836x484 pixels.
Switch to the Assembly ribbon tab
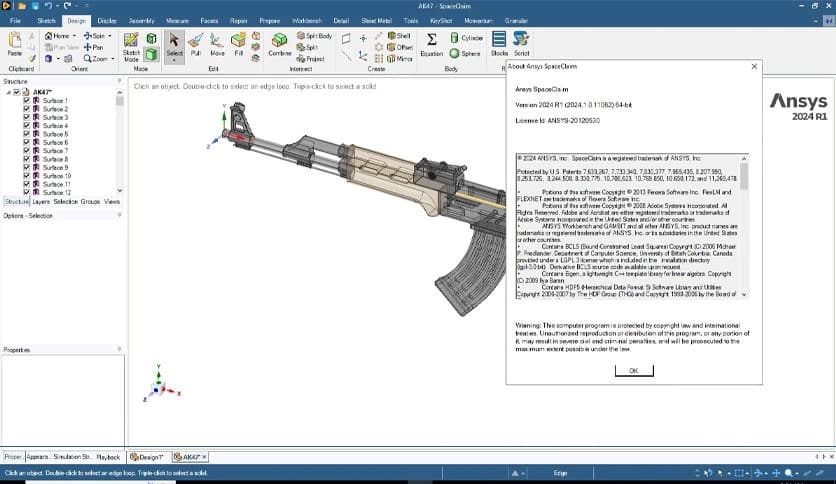coord(141,21)
